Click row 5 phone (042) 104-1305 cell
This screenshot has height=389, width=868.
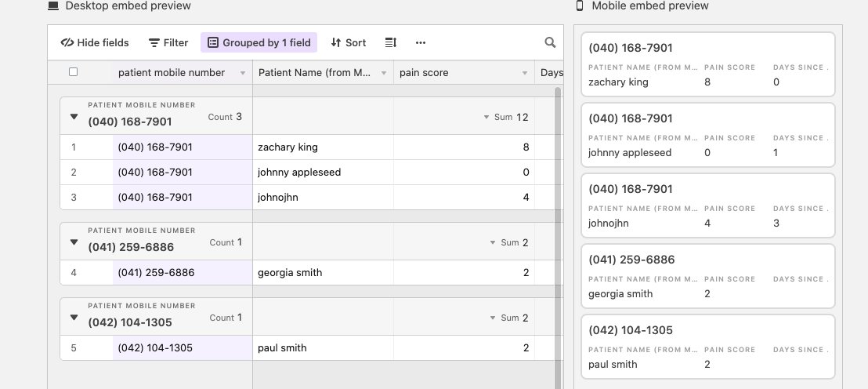[x=183, y=348]
